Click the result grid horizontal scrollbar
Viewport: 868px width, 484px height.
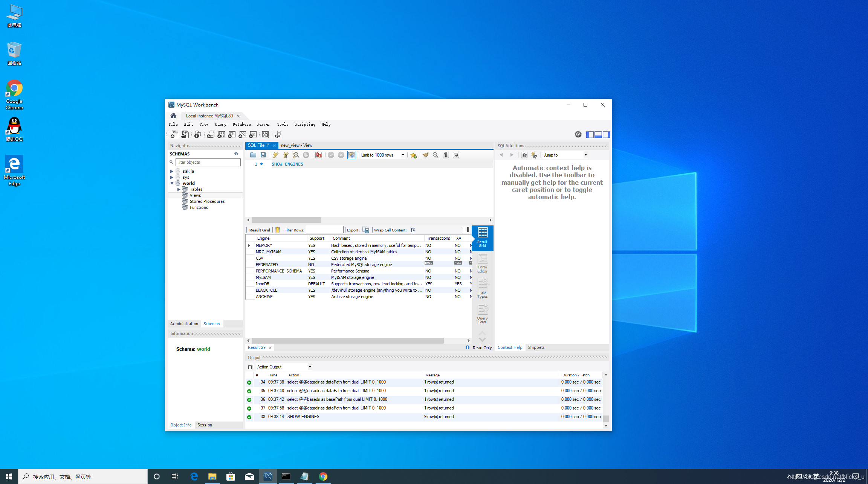tap(347, 341)
